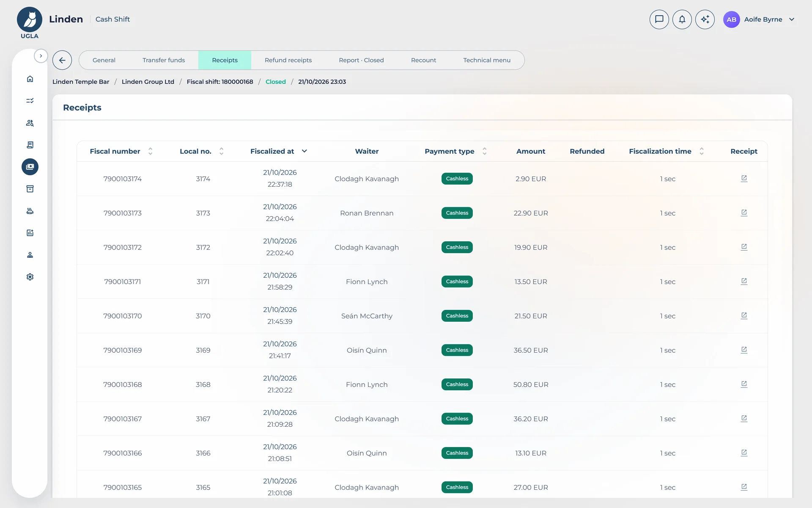Open the Recount tab
Screen dimensions: 812x508
pyautogui.click(x=423, y=60)
